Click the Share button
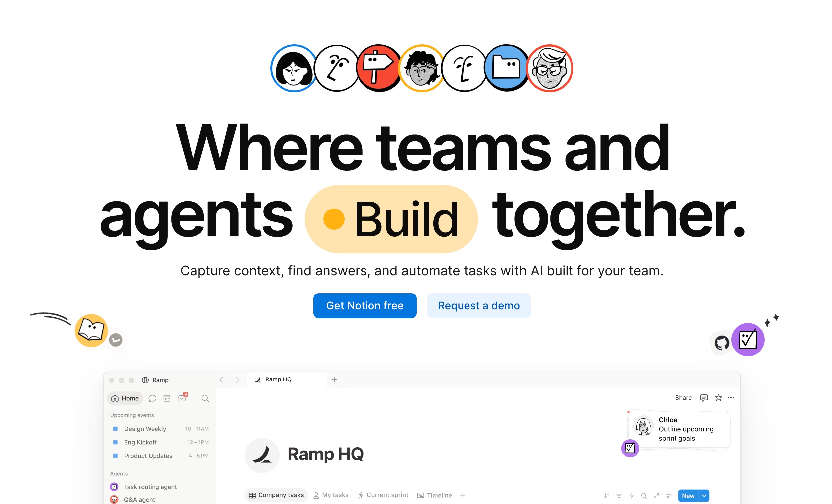This screenshot has height=504, width=832. pos(683,398)
